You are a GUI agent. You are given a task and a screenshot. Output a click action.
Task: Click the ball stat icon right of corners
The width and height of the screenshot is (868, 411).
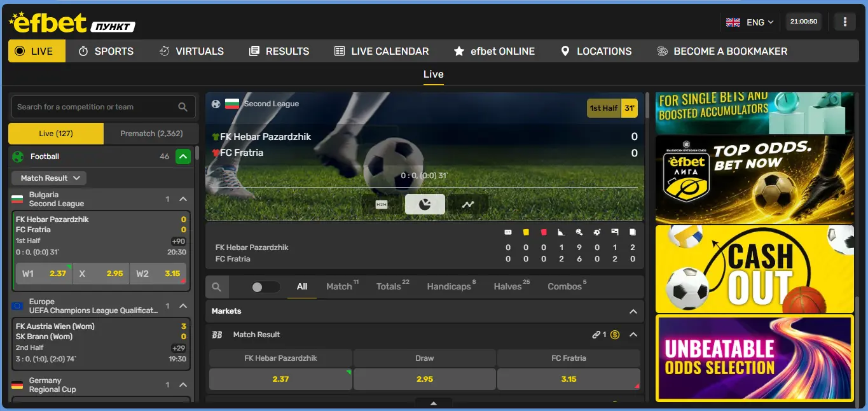pyautogui.click(x=597, y=233)
